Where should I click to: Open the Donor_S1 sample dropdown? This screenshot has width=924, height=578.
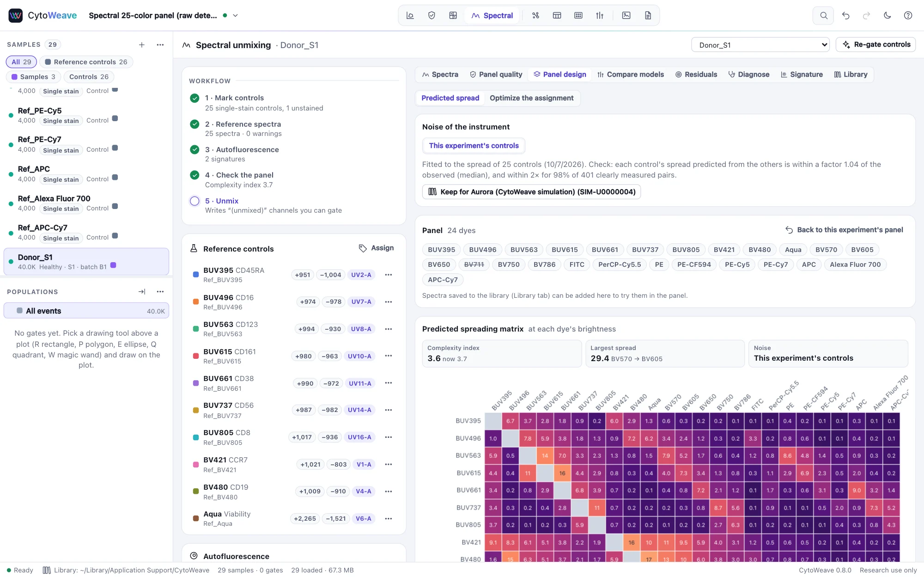pyautogui.click(x=760, y=45)
